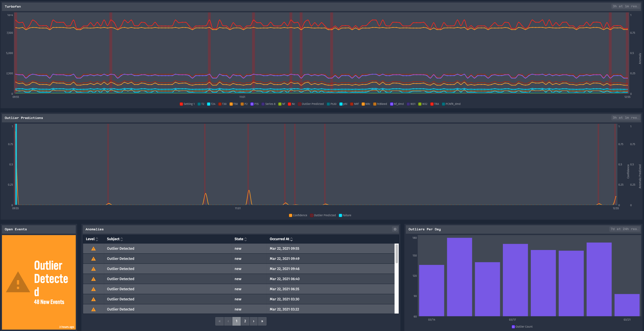Toggle Outlier Predicted in Outlier Predictions legend
This screenshot has height=331, width=644.
coord(323,215)
